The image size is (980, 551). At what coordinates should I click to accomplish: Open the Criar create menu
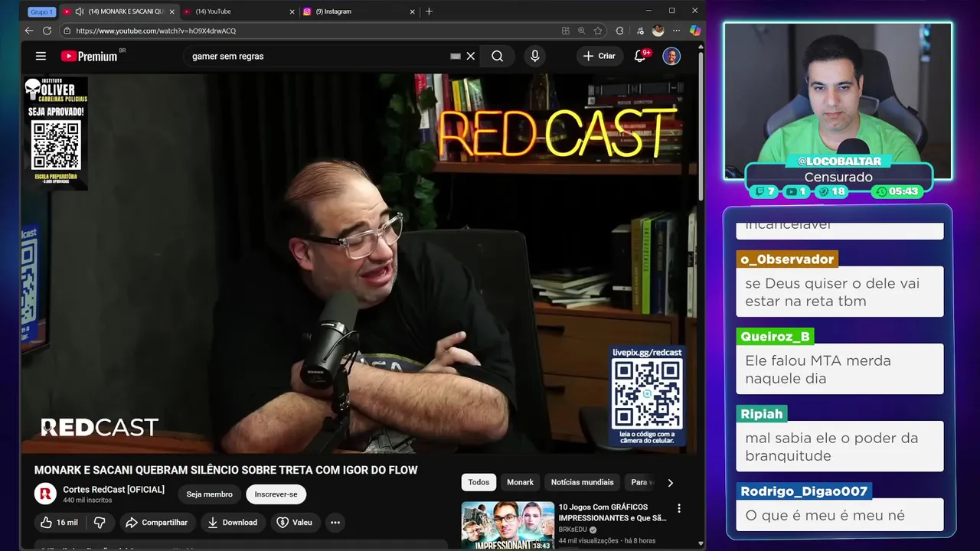(599, 56)
